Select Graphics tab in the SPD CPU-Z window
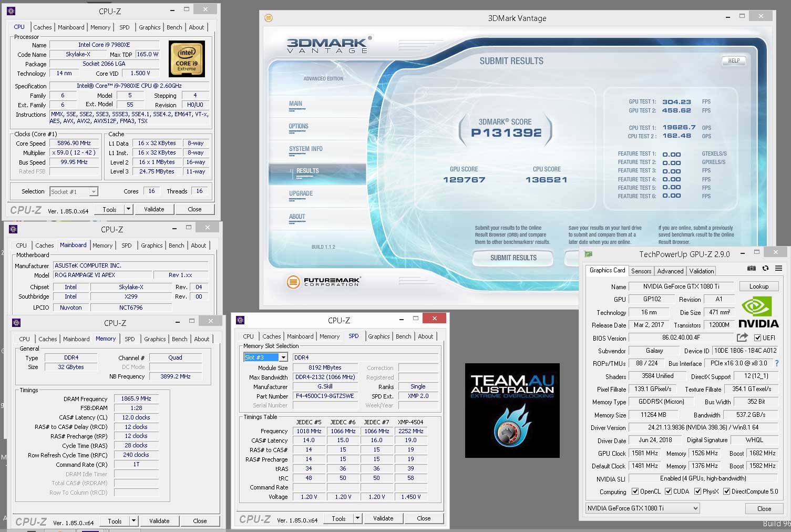Image resolution: width=791 pixels, height=532 pixels. click(379, 336)
